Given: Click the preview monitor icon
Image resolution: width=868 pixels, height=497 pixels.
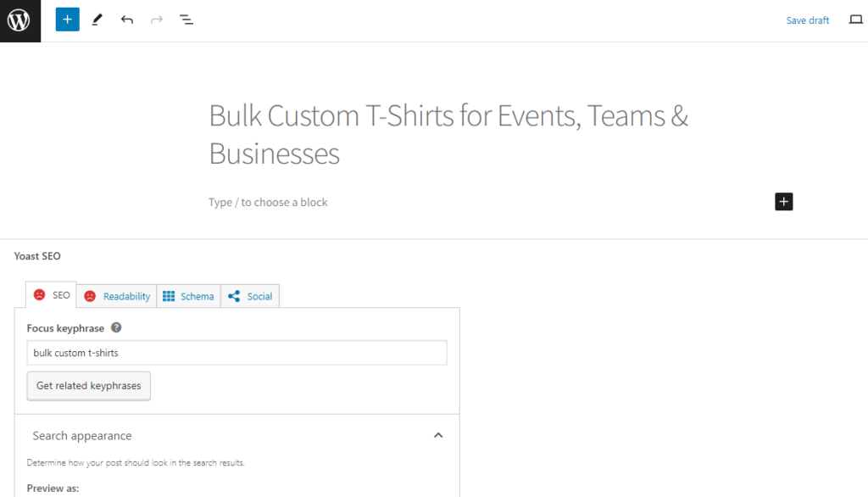Looking at the screenshot, I should (856, 20).
